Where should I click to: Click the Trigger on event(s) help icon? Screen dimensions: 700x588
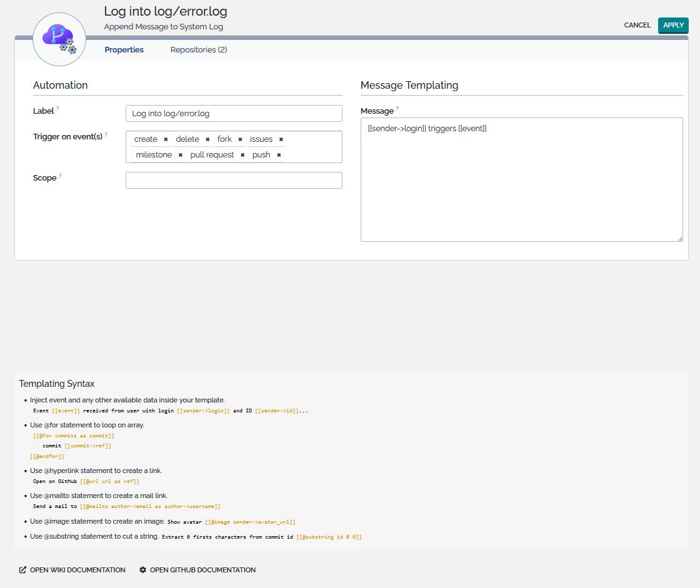point(106,134)
